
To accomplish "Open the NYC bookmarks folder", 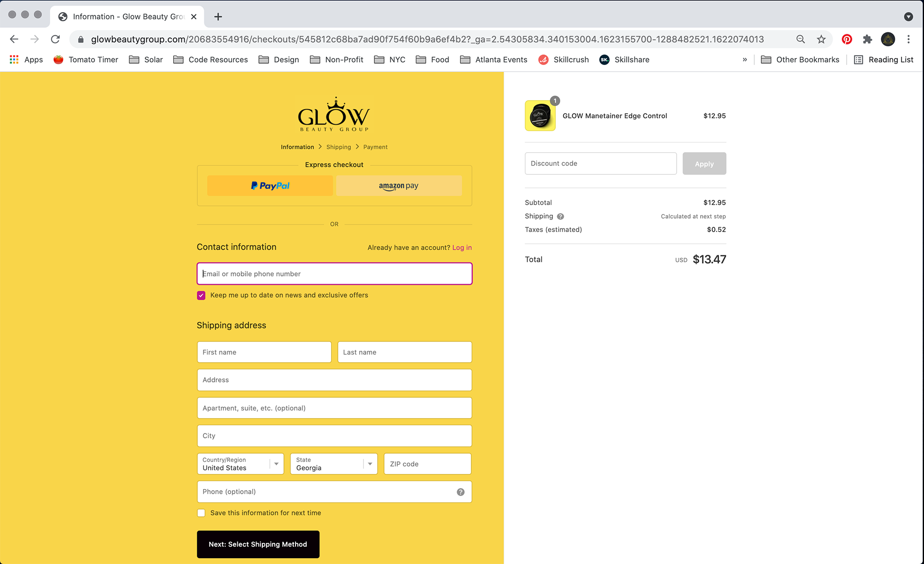I will 390,59.
